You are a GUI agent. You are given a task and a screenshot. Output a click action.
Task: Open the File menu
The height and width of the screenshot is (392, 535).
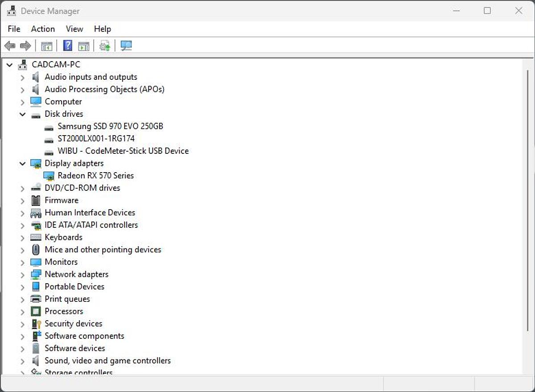(14, 29)
